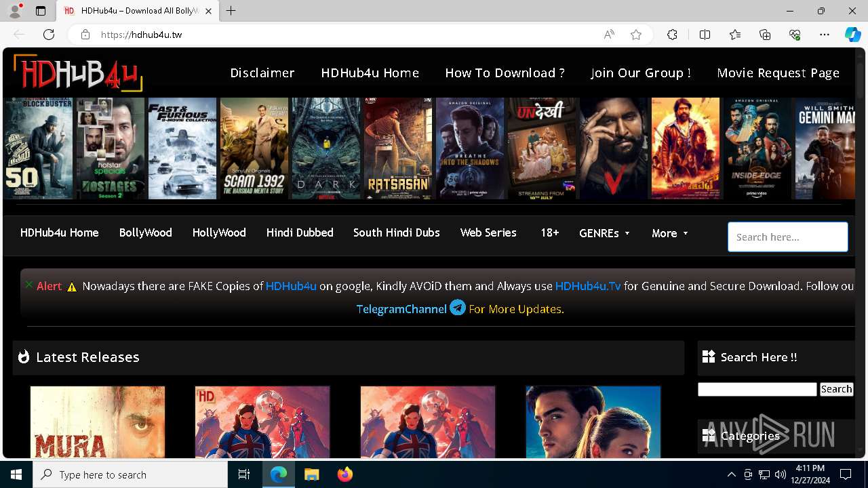Screen dimensions: 868x488
Task: Launch Firefox from the taskbar
Action: click(344, 474)
